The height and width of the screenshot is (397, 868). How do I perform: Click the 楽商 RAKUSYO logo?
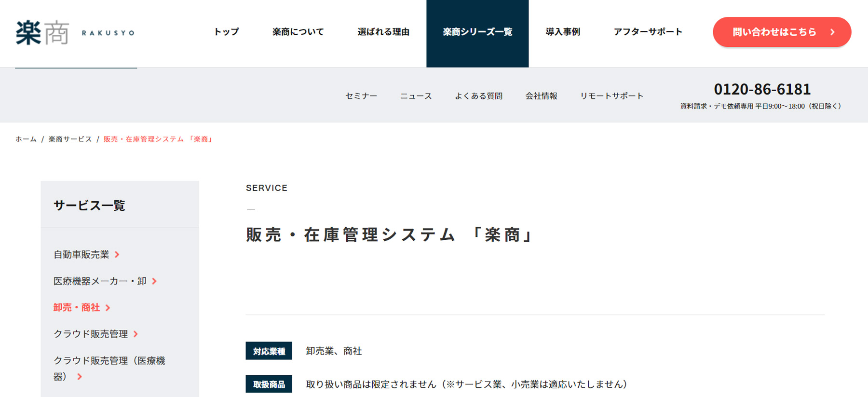coord(75,33)
